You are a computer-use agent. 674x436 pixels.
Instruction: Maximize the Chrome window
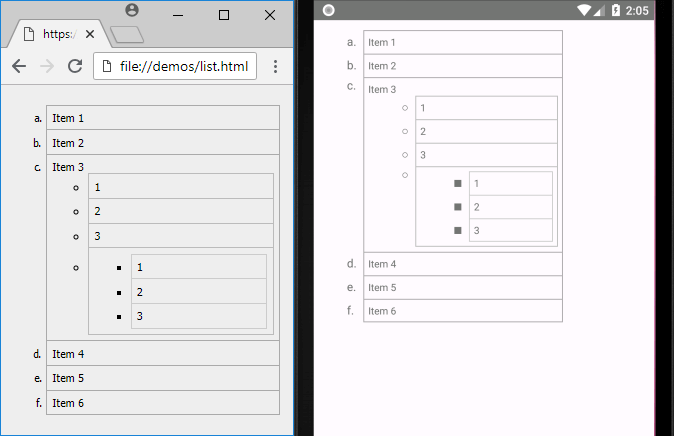(x=224, y=15)
